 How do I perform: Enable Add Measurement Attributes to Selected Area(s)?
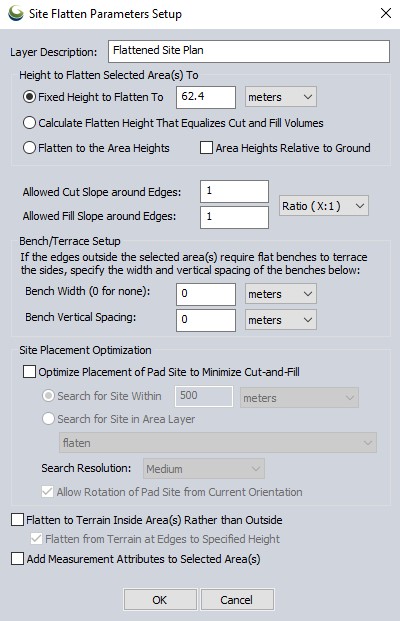pos(17,559)
